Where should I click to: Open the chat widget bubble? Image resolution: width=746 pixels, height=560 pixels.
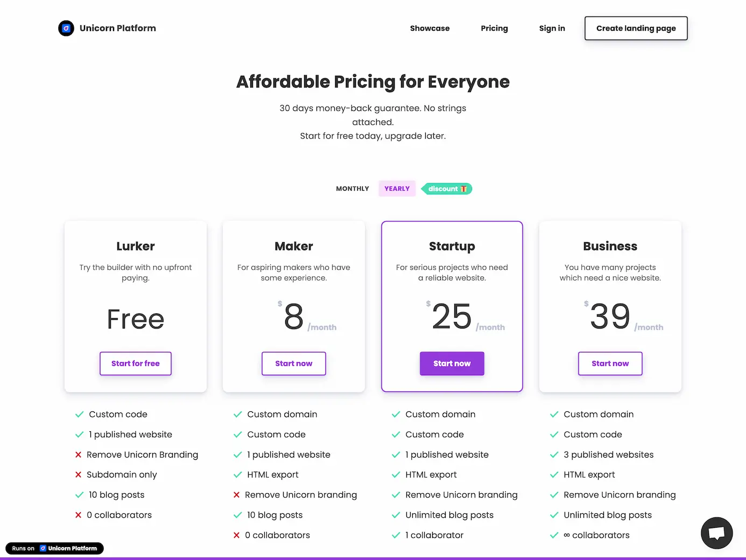716,533
